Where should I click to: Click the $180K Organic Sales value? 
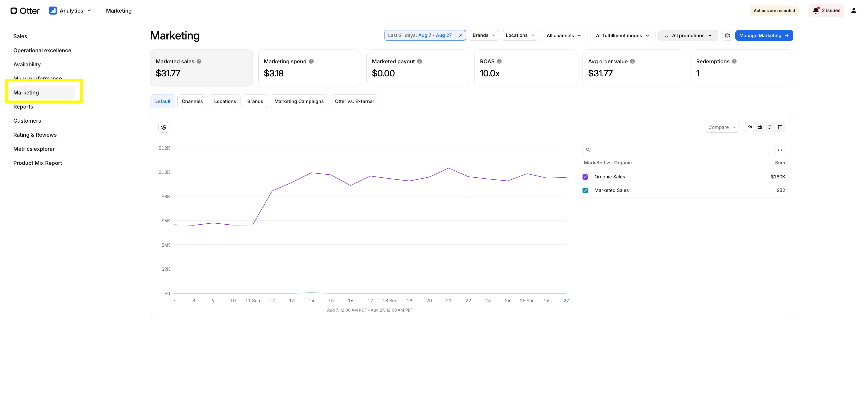tap(778, 177)
